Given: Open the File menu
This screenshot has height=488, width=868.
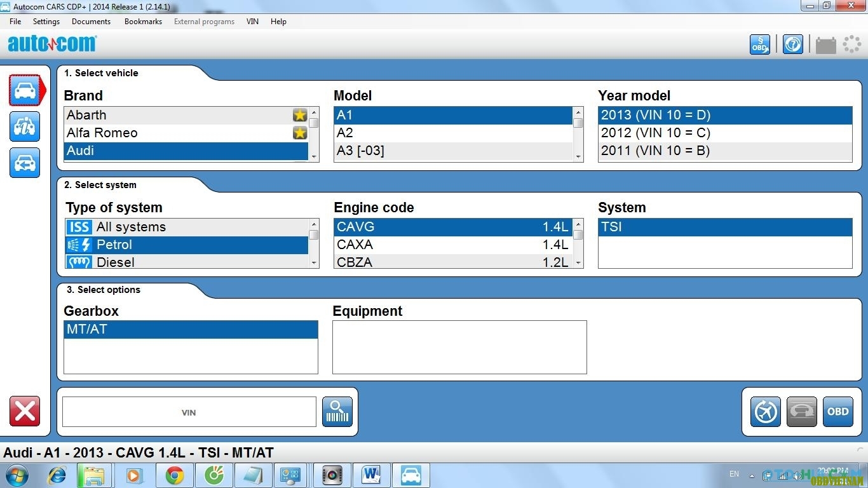Looking at the screenshot, I should pyautogui.click(x=15, y=21).
